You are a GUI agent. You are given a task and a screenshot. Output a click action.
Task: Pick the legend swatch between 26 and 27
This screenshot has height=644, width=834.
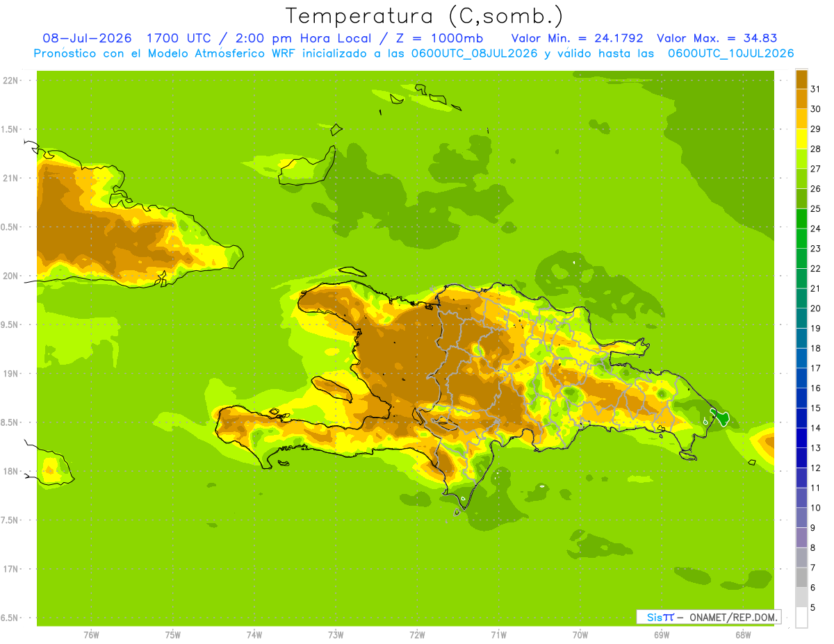click(x=801, y=178)
